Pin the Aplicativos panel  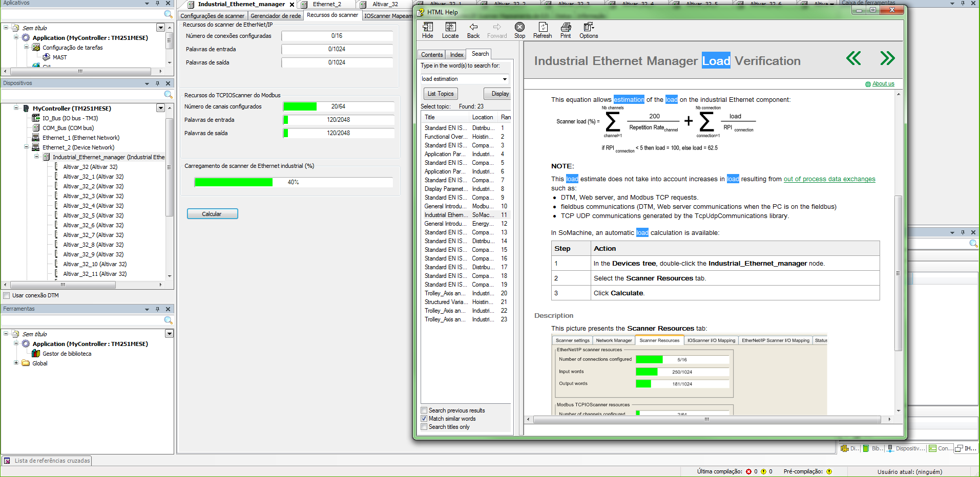(158, 3)
